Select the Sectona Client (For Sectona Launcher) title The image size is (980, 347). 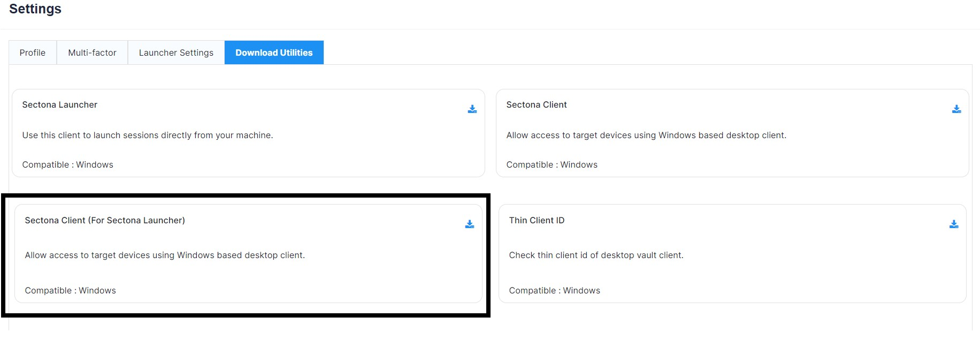[105, 221]
